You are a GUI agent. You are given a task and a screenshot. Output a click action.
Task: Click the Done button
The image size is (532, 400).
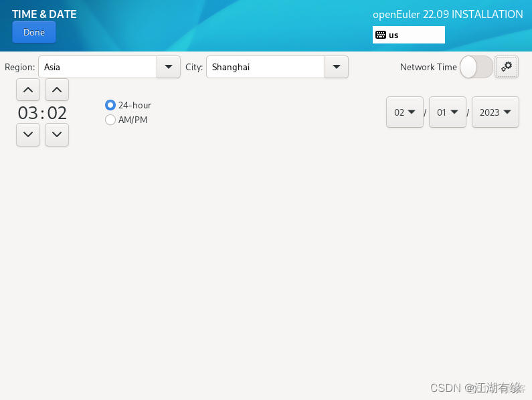pos(34,32)
